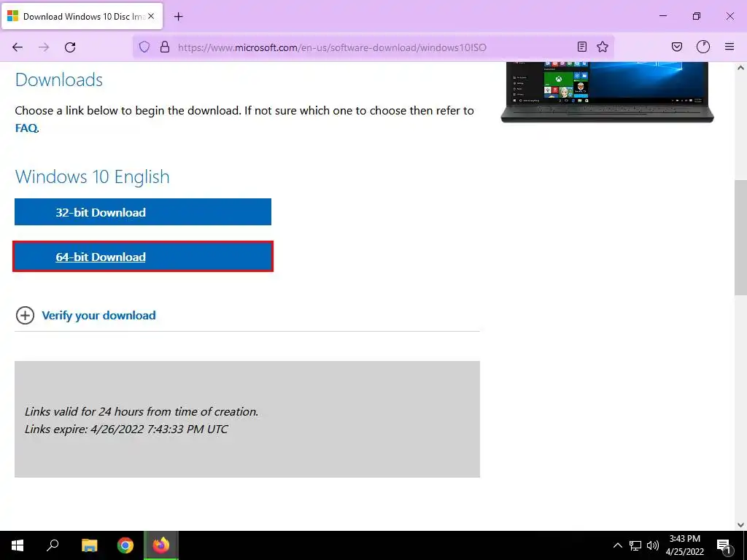Start the 32-bit Download
This screenshot has height=560, width=747.
143,212
